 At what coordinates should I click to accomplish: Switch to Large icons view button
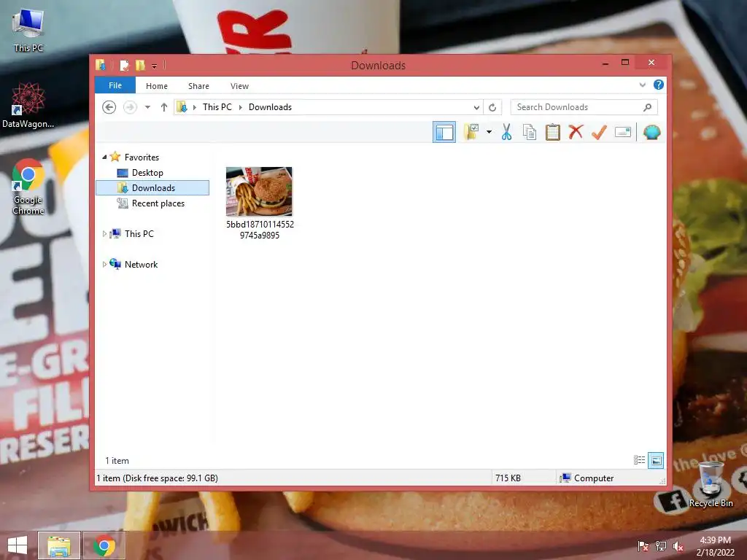pos(656,460)
